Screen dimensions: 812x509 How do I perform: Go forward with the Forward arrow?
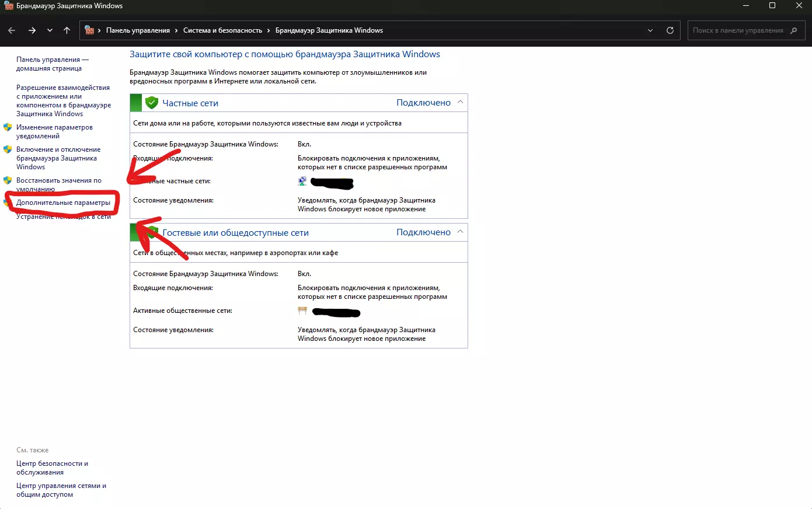(x=32, y=30)
